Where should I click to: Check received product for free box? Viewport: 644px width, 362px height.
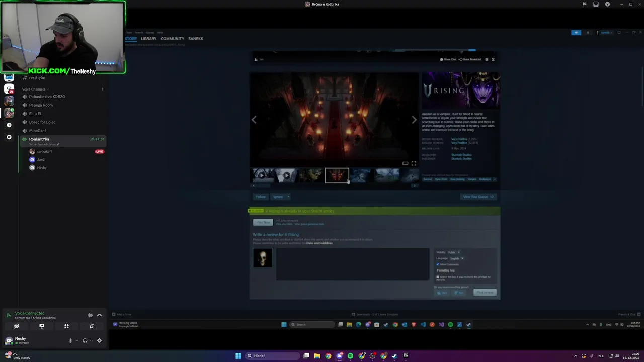[438, 277]
